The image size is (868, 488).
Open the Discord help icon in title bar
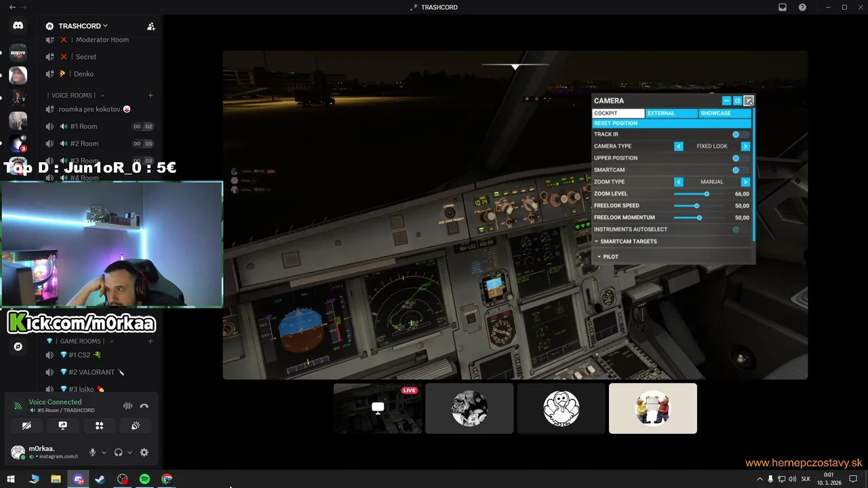[x=803, y=7]
